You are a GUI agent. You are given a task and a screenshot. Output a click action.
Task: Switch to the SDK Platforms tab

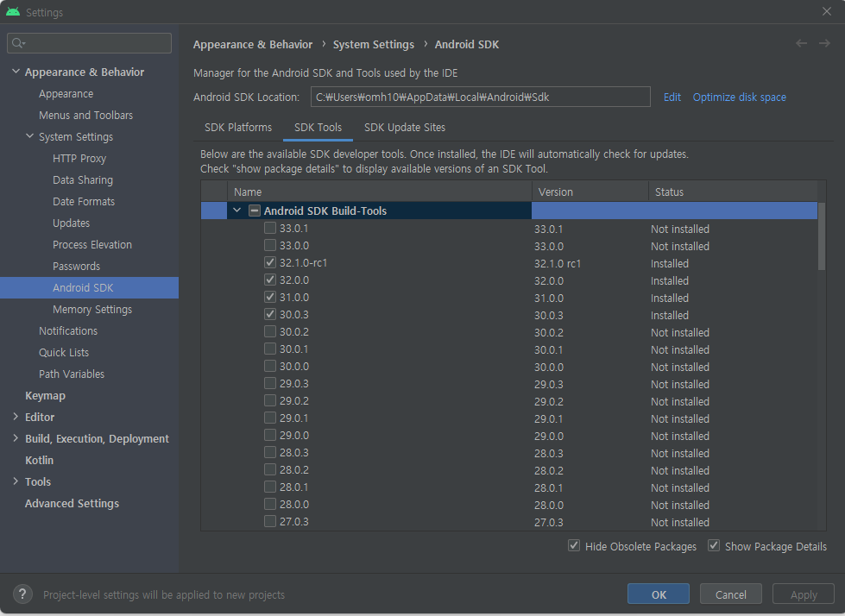click(238, 128)
